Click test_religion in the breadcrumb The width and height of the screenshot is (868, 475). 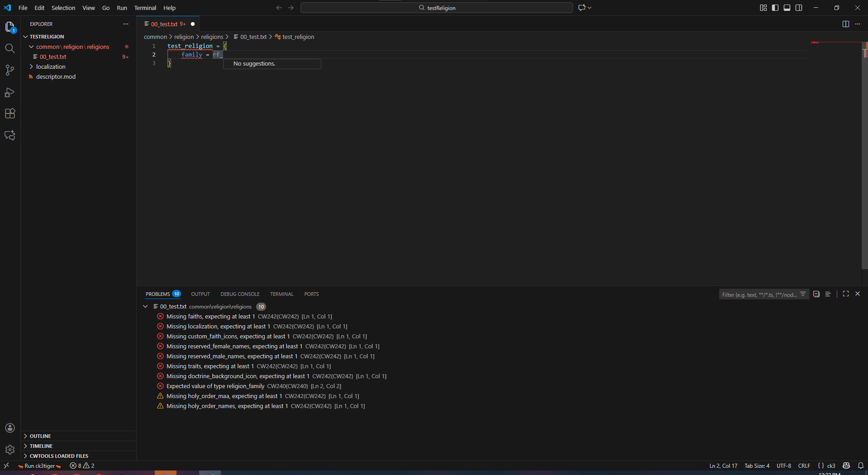click(x=298, y=37)
